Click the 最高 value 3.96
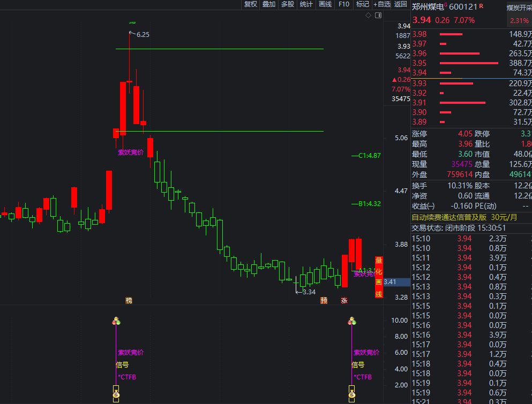This screenshot has height=404, width=532. pyautogui.click(x=465, y=144)
